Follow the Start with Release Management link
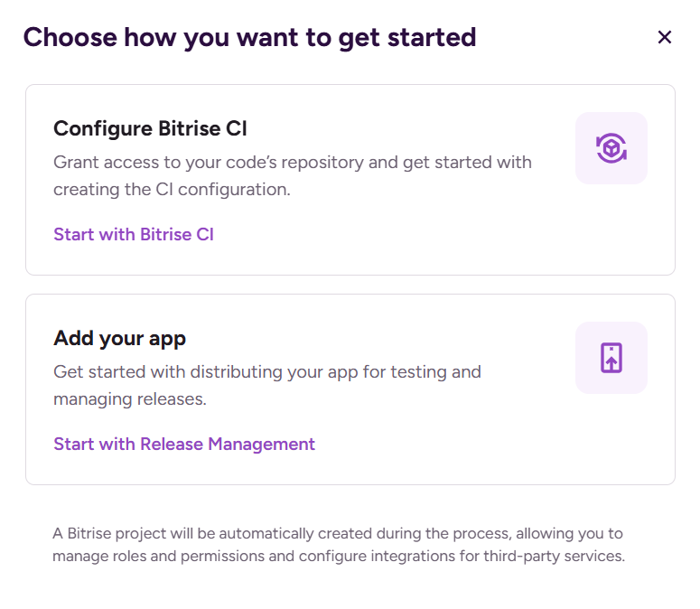Viewport: 700px width, 609px height. pyautogui.click(x=183, y=445)
